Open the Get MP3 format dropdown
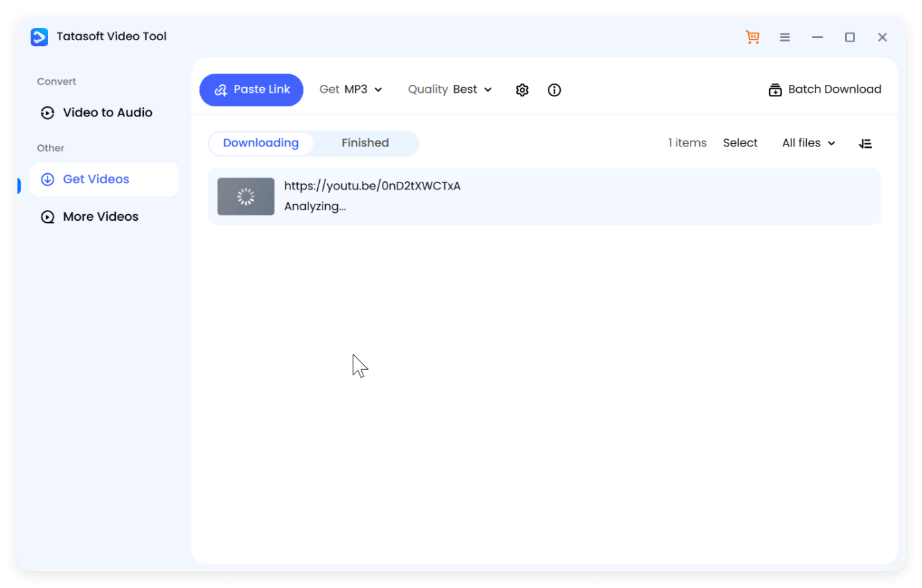 (351, 89)
